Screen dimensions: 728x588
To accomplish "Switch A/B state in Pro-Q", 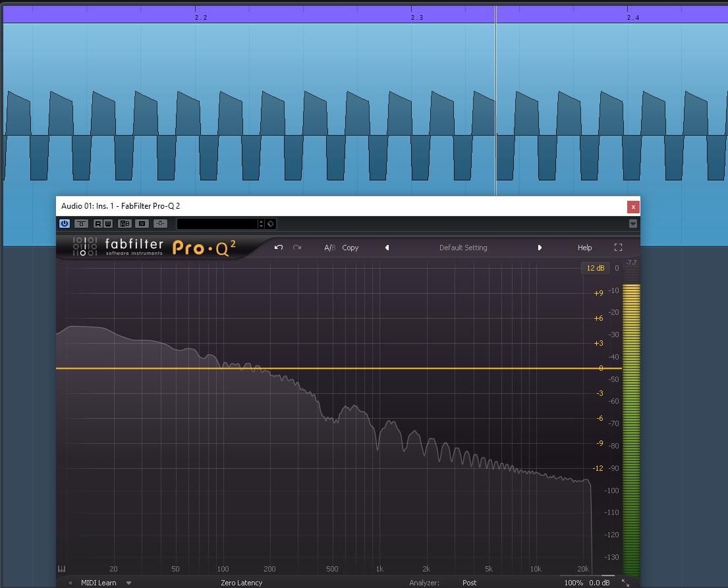I will click(x=329, y=248).
